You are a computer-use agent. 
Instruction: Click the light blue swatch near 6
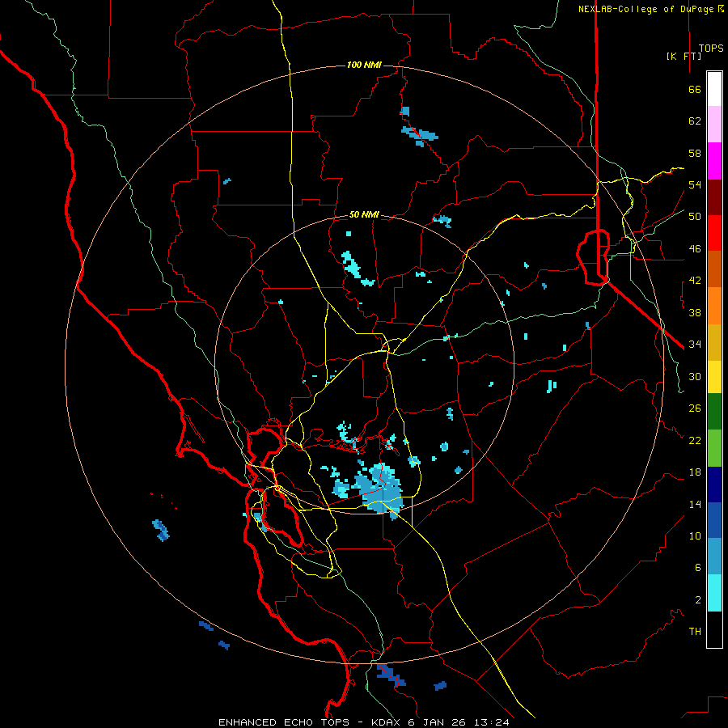click(x=714, y=557)
